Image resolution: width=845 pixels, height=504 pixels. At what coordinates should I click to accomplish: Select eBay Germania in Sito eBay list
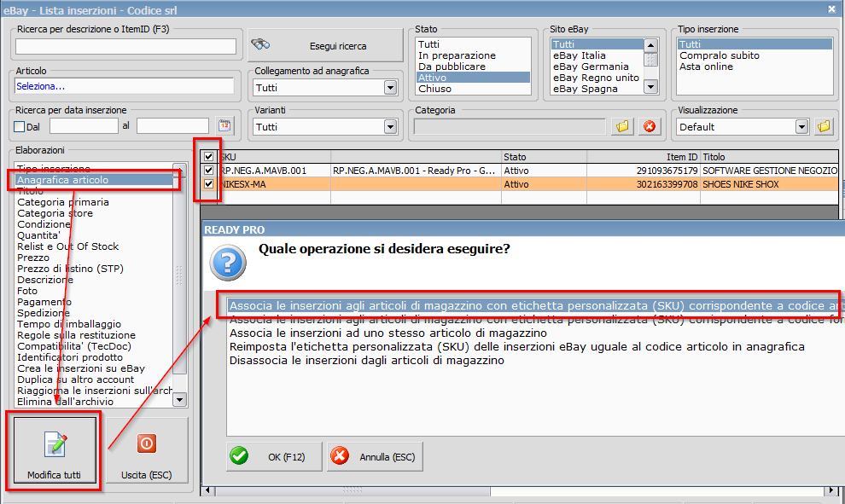pyautogui.click(x=597, y=67)
